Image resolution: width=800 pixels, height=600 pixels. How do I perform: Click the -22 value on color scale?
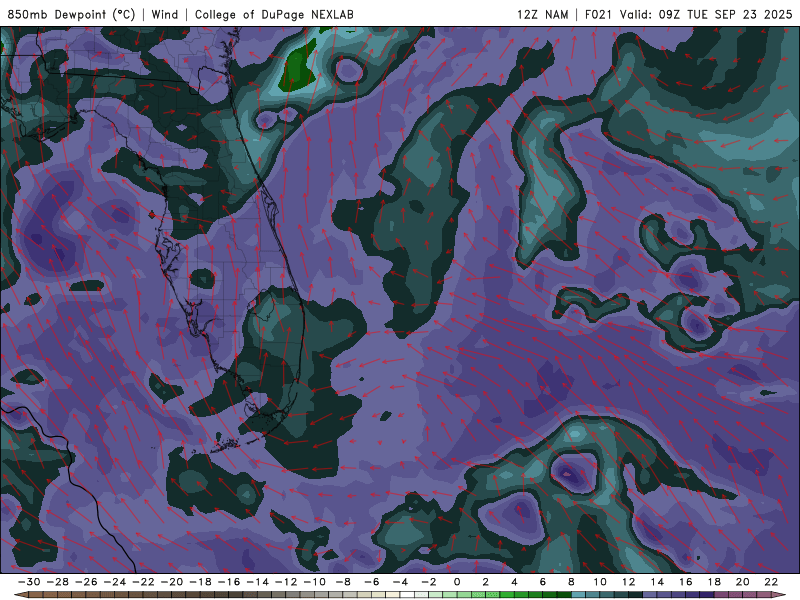143,582
